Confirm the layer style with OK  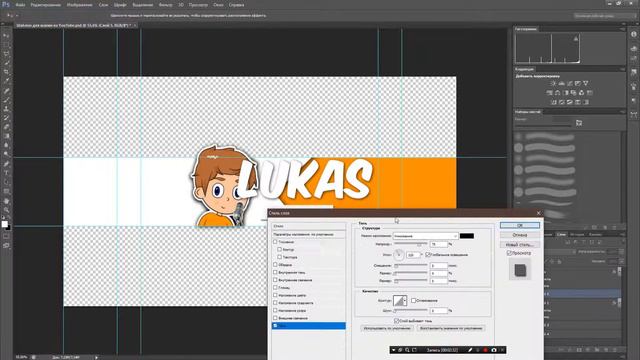click(x=520, y=225)
